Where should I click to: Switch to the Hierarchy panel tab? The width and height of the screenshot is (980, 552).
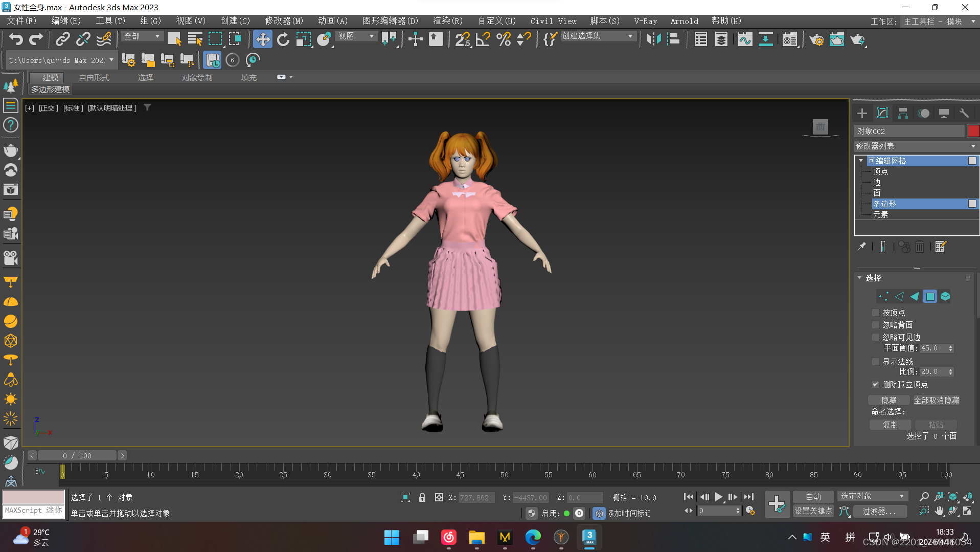(903, 114)
